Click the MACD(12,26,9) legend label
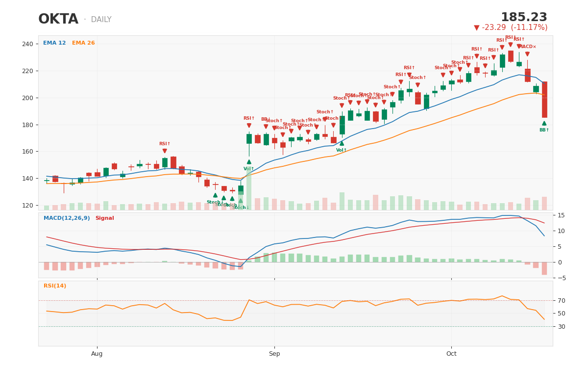The height and width of the screenshot is (368, 588). (67, 218)
